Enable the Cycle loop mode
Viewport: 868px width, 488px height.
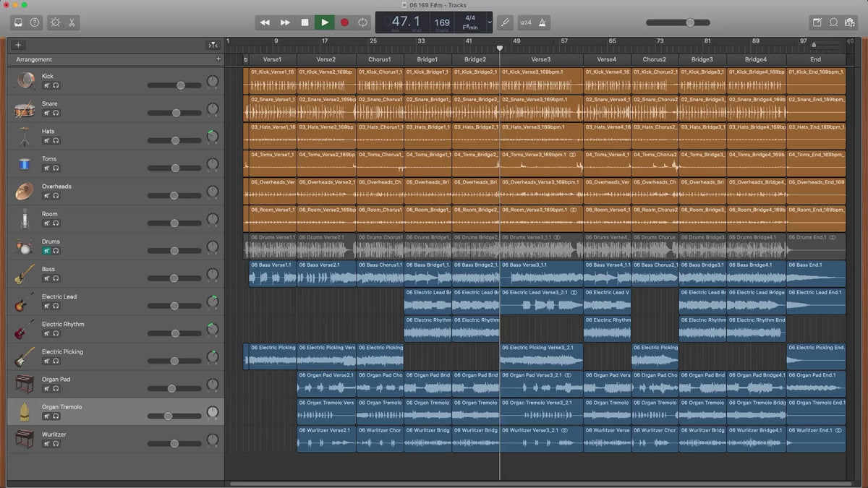click(x=363, y=22)
